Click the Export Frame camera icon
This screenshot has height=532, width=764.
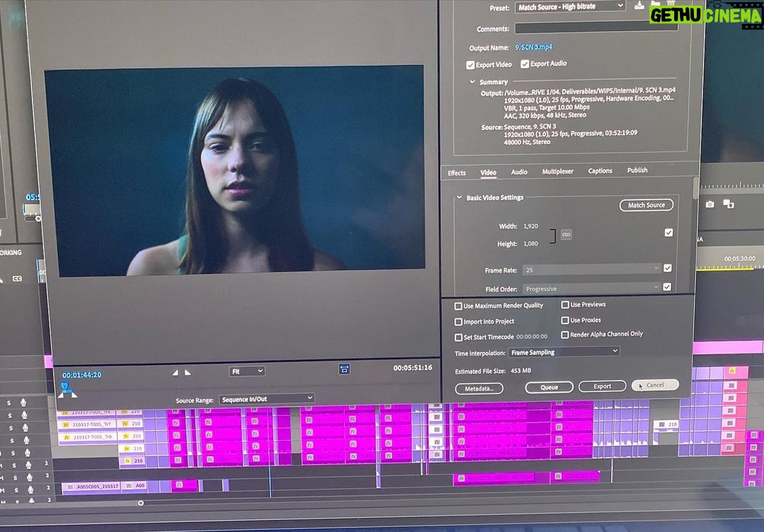point(710,204)
